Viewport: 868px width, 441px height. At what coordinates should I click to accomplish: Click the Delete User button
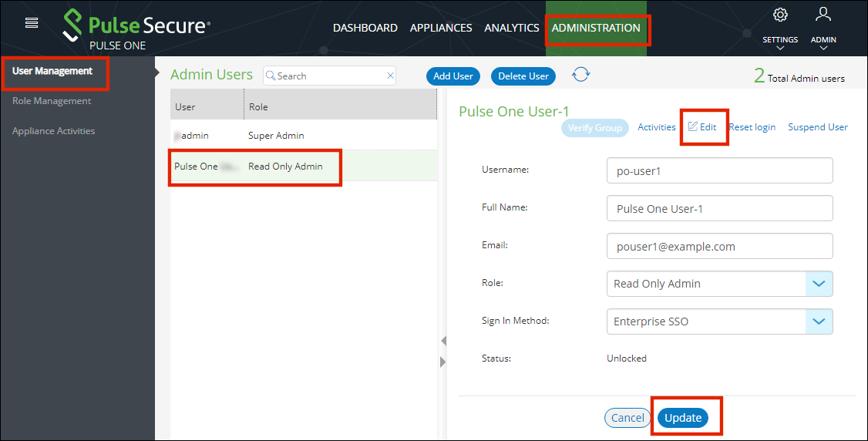523,76
